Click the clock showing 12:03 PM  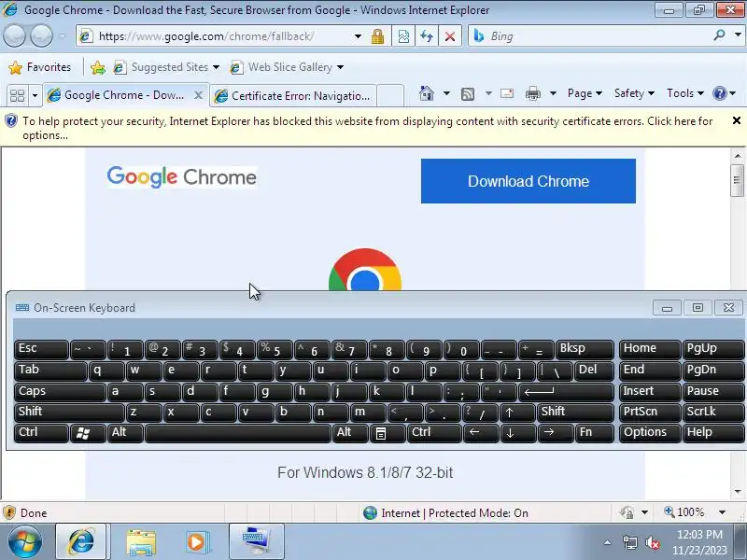click(x=699, y=535)
